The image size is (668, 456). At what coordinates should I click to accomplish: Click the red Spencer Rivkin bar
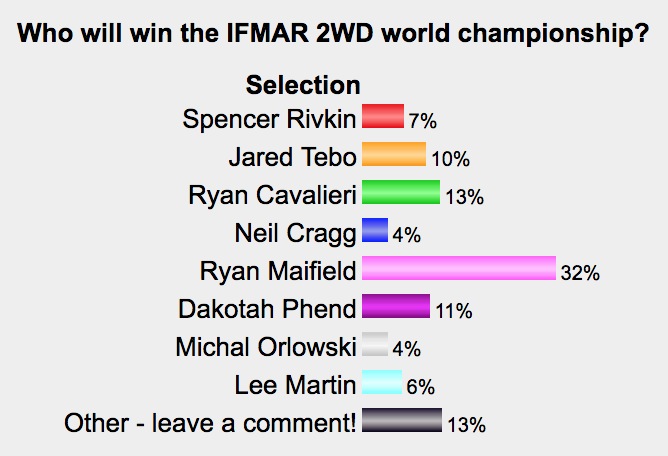(383, 116)
